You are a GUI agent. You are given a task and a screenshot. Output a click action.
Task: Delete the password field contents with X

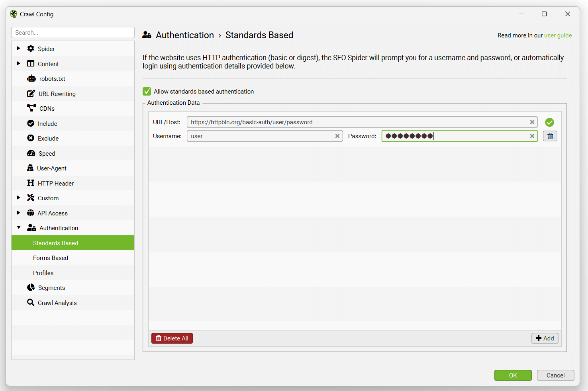click(532, 136)
